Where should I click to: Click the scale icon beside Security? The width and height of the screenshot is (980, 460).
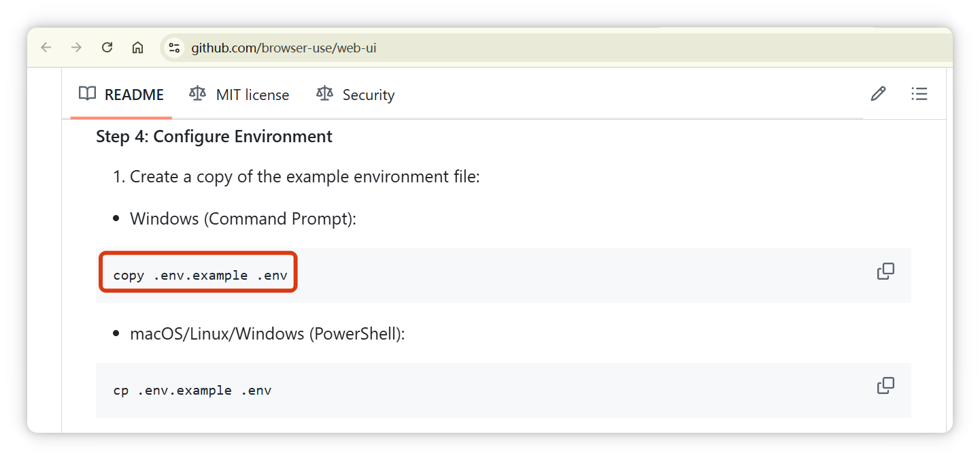(x=324, y=94)
